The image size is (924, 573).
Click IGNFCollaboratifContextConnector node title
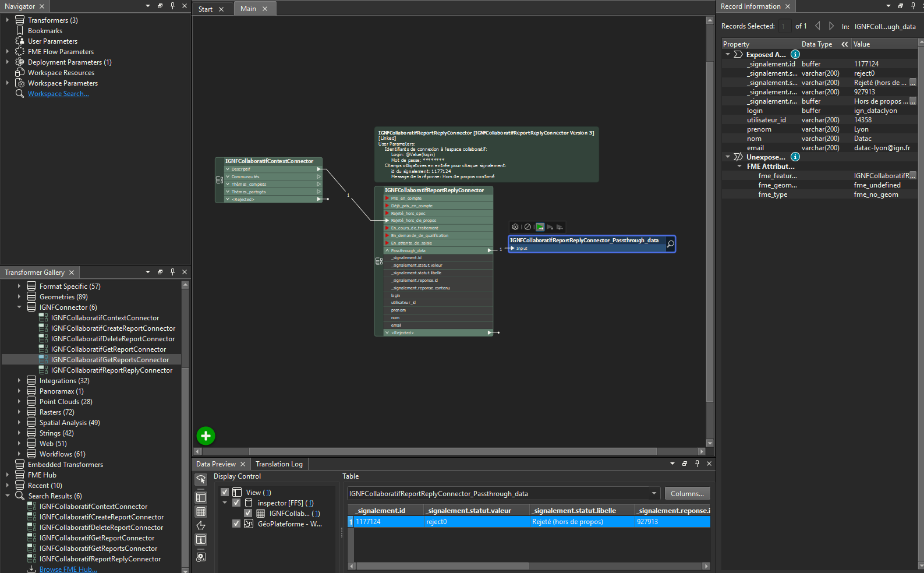coord(269,161)
